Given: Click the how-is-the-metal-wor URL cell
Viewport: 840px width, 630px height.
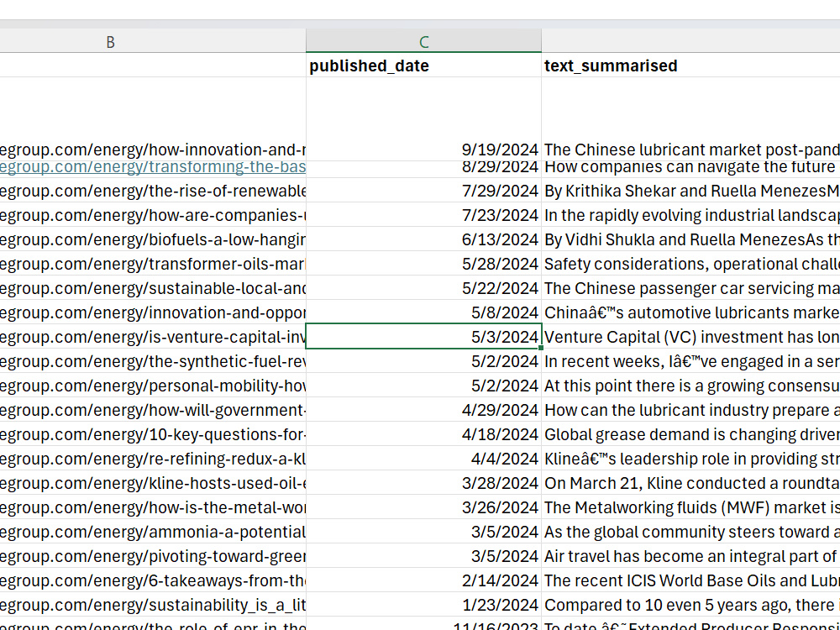Looking at the screenshot, I should coord(153,507).
